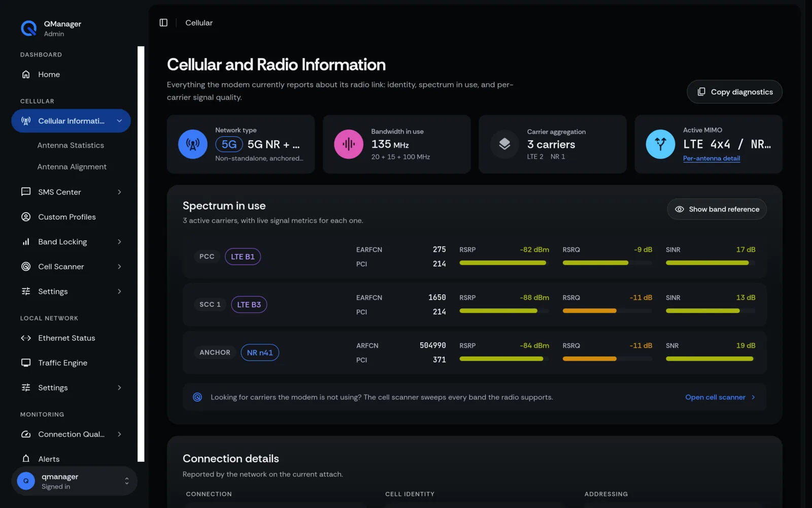The image size is (812, 508).
Task: Click the Custom Profiles user icon
Action: tap(26, 217)
